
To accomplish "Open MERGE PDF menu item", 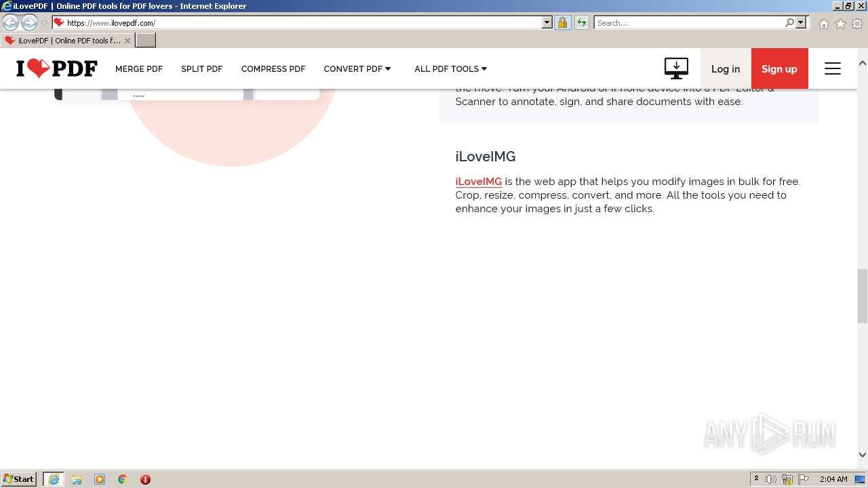I will point(139,69).
